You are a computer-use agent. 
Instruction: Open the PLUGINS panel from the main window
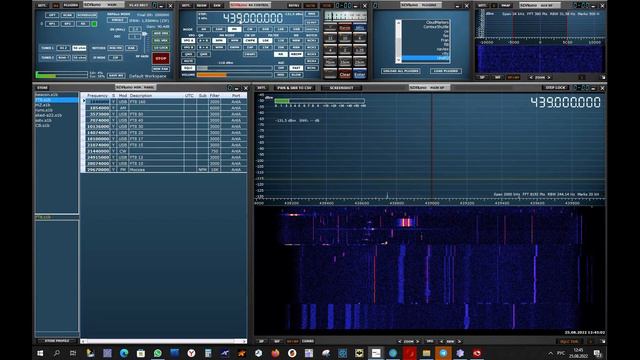[x=71, y=5]
